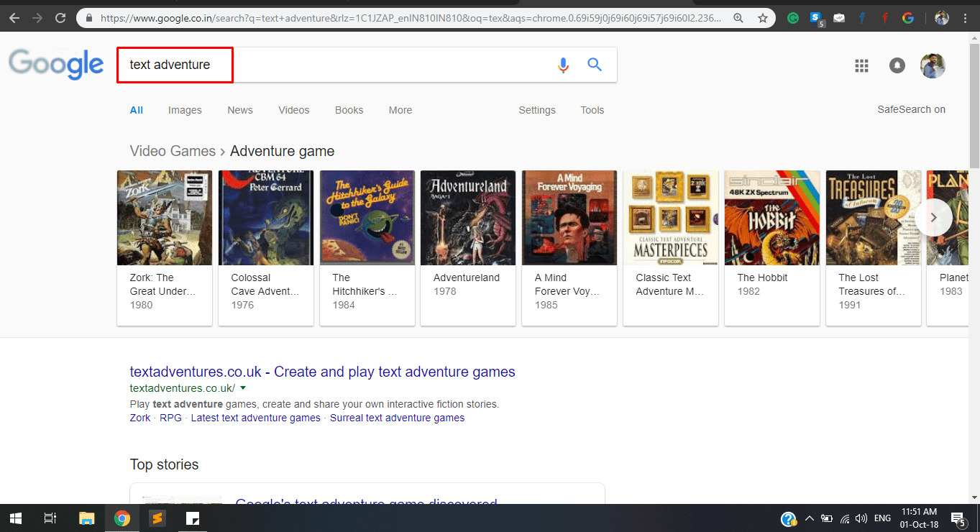Open the Tools search options
Image resolution: width=980 pixels, height=532 pixels.
point(592,110)
